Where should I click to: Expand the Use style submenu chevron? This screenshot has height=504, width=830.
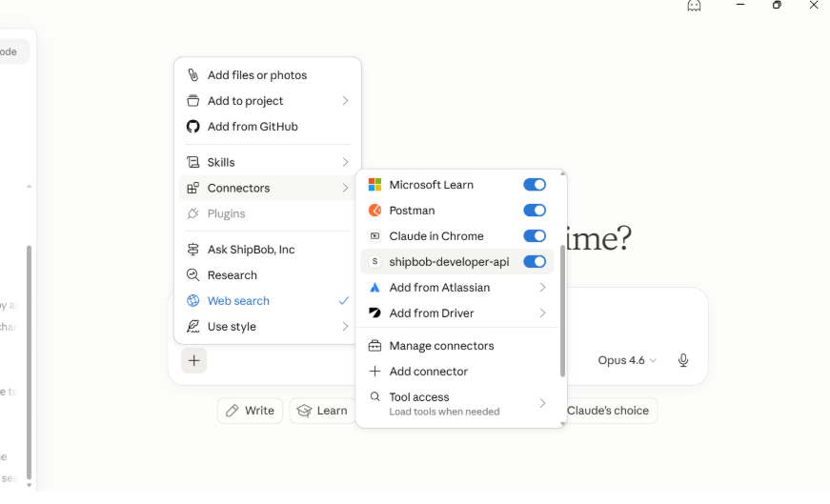(345, 327)
